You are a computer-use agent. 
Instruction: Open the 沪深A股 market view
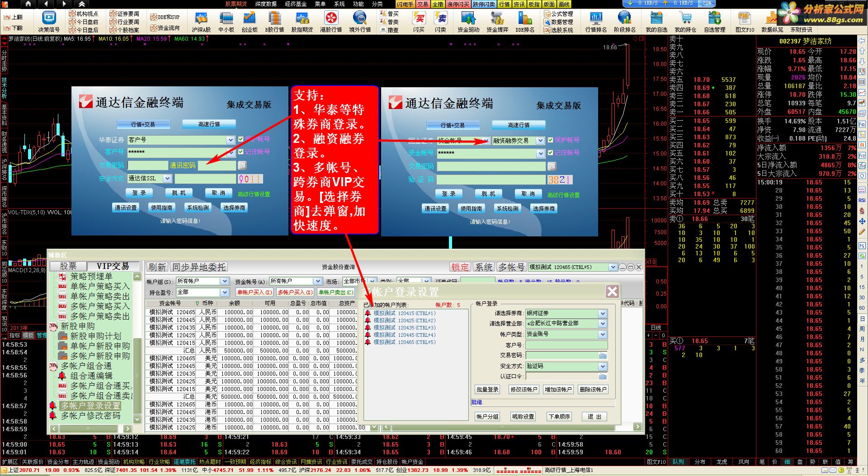201,22
